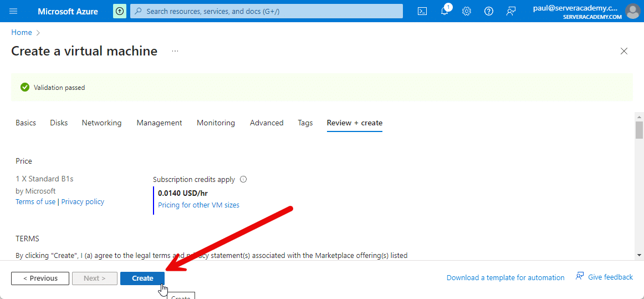
Task: Click the feedback icon in the header
Action: 511,11
